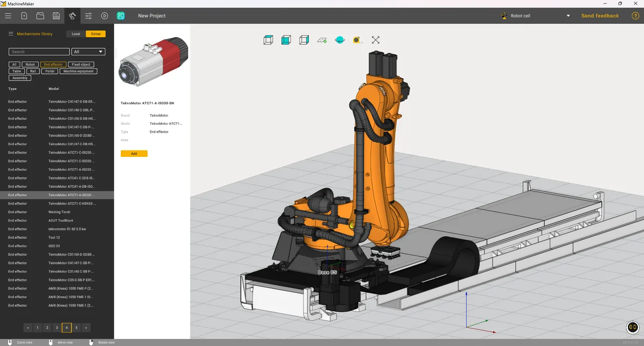Send feedback link

[x=600, y=16]
